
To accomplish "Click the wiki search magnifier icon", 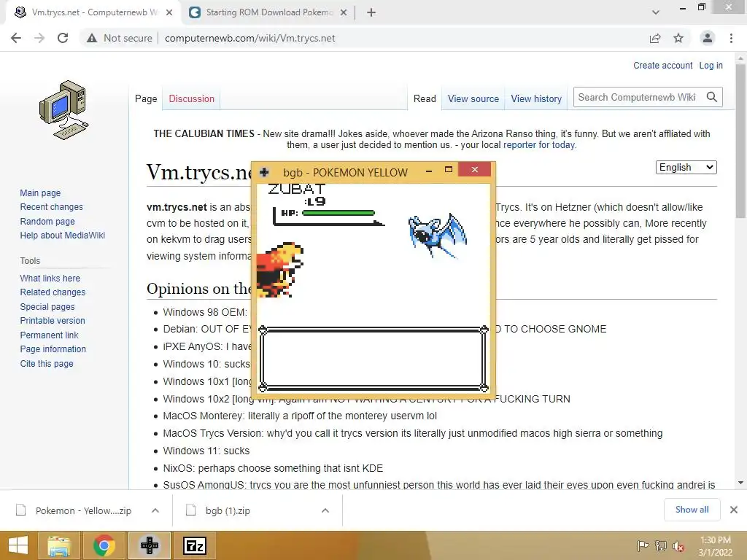I will [x=712, y=97].
